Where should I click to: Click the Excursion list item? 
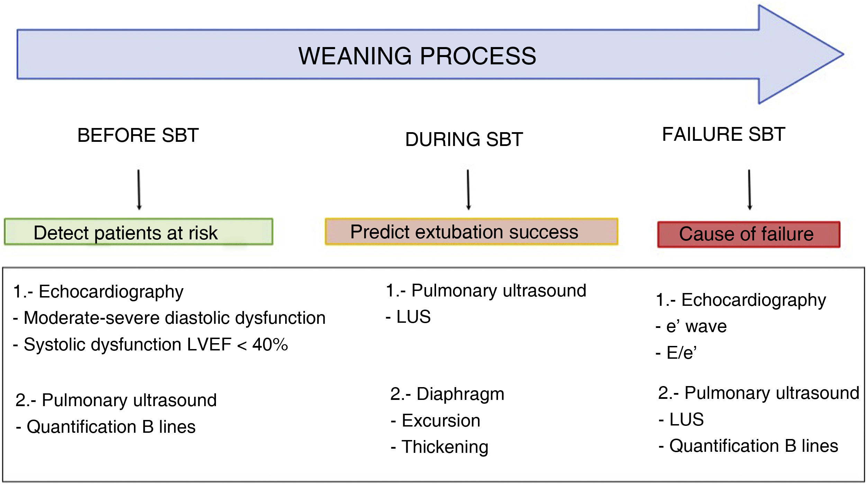[436, 420]
